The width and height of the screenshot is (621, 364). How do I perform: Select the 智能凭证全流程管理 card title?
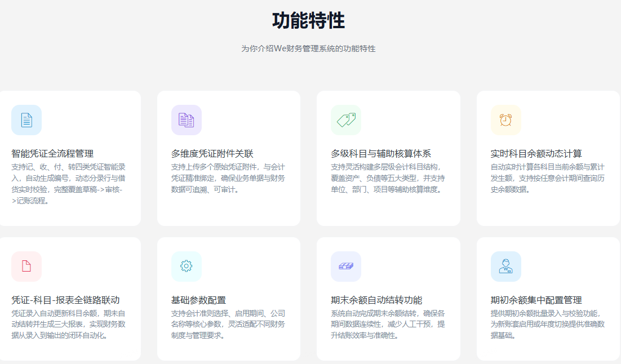[52, 153]
